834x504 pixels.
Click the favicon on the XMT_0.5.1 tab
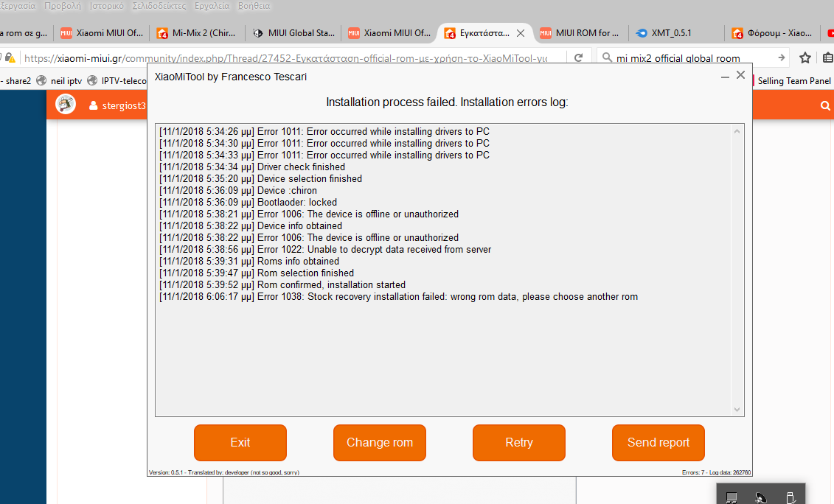pos(642,33)
